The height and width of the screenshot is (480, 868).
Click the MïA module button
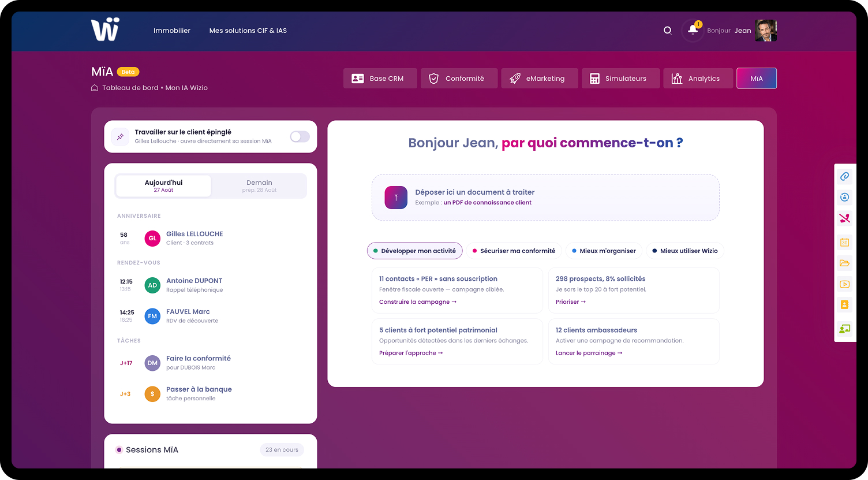tap(757, 79)
